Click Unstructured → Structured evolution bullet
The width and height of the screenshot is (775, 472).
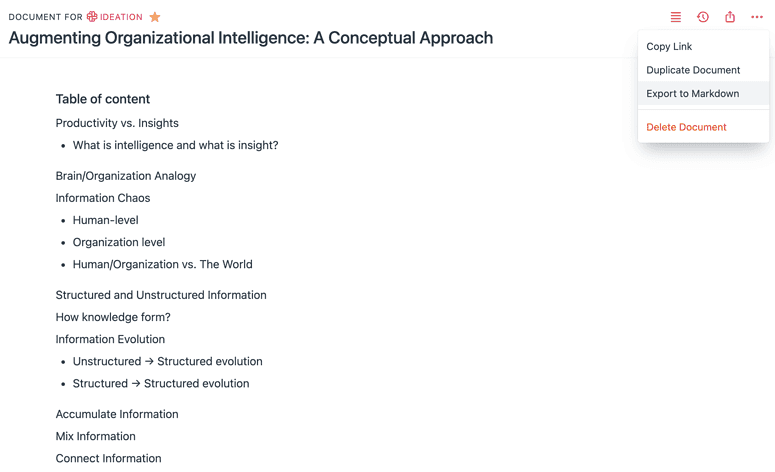(x=167, y=361)
